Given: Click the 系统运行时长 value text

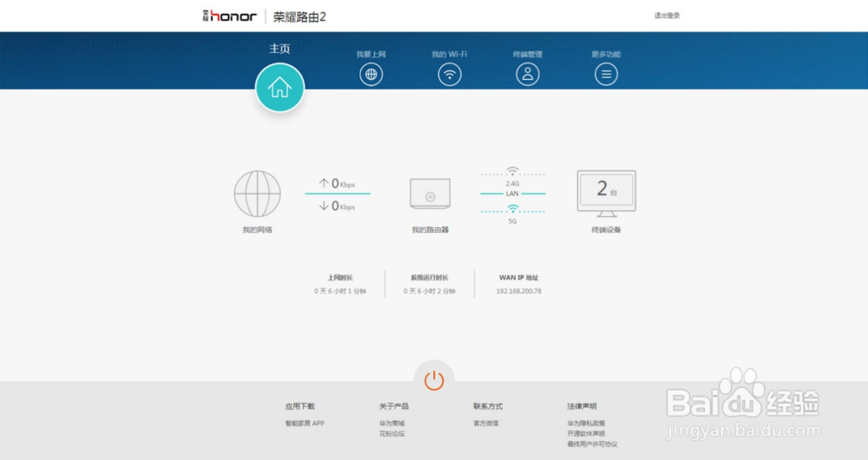Looking at the screenshot, I should (x=430, y=291).
